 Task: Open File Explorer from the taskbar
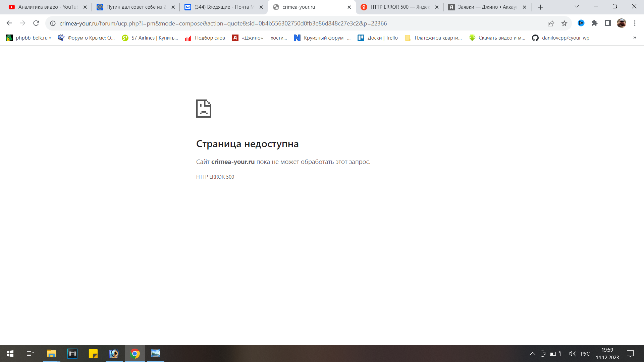point(51,354)
